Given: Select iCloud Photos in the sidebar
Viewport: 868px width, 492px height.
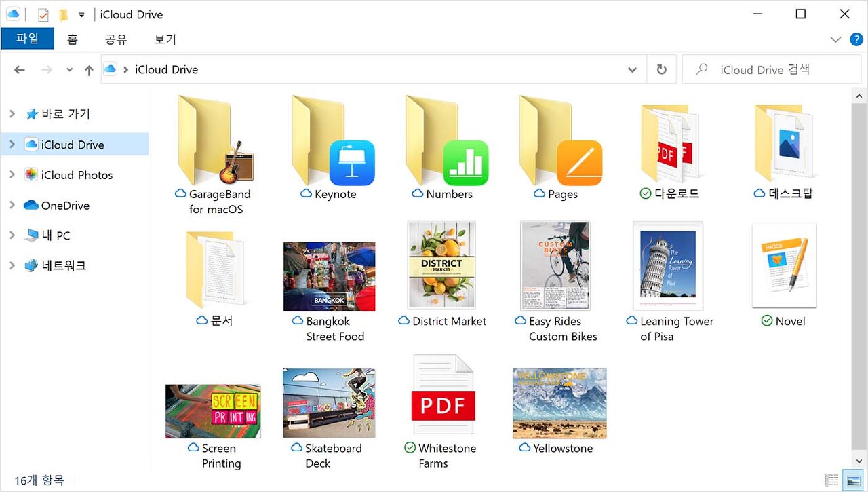Looking at the screenshot, I should 75,175.
